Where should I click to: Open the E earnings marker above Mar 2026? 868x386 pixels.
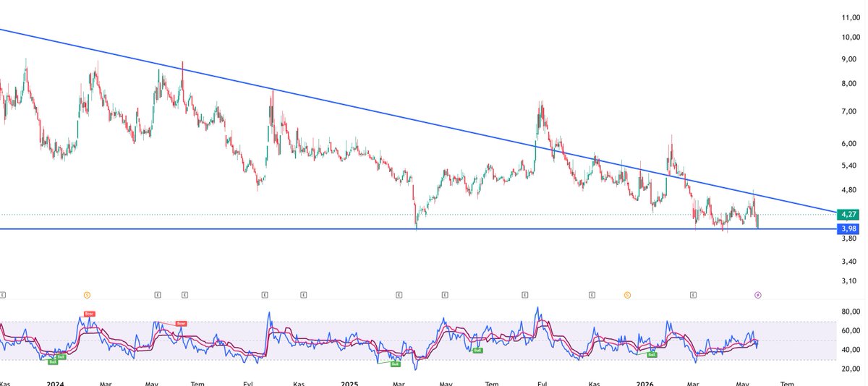[693, 295]
